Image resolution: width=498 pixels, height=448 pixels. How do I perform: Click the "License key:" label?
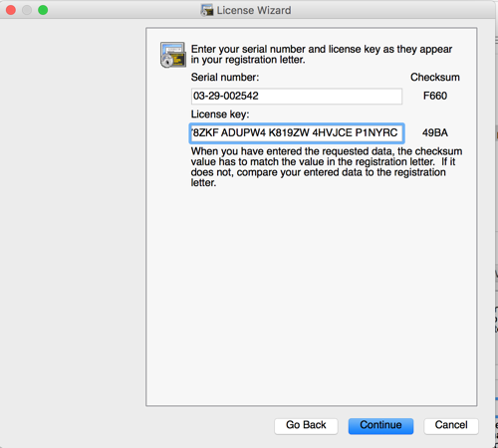pyautogui.click(x=220, y=114)
